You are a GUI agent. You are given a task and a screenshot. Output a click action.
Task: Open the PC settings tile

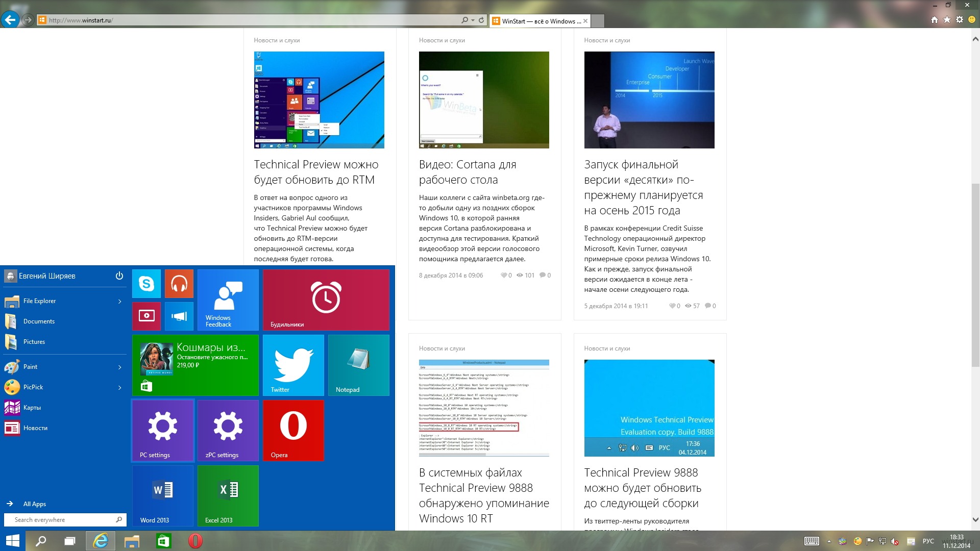coord(163,431)
